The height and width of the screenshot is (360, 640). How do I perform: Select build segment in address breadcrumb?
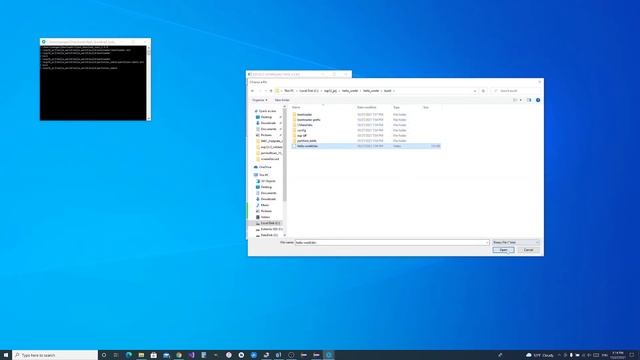coord(388,91)
